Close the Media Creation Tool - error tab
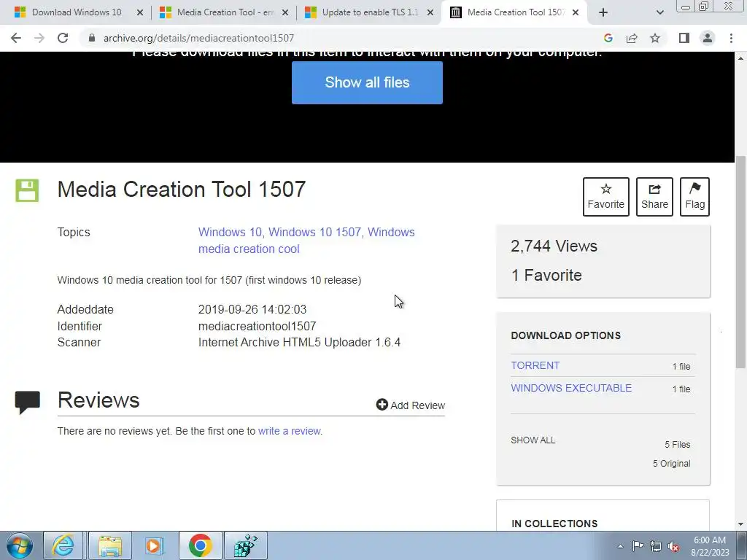The width and height of the screenshot is (747, 560). pos(285,12)
